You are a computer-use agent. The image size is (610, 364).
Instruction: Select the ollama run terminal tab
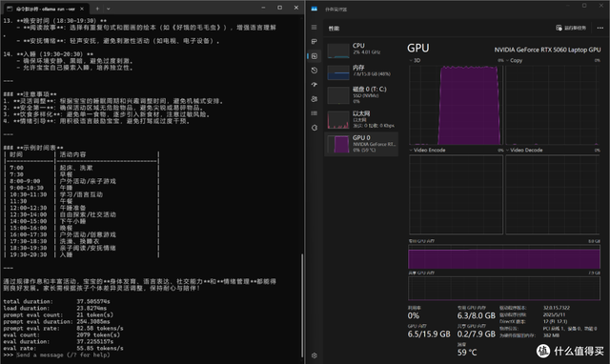[x=46, y=9]
